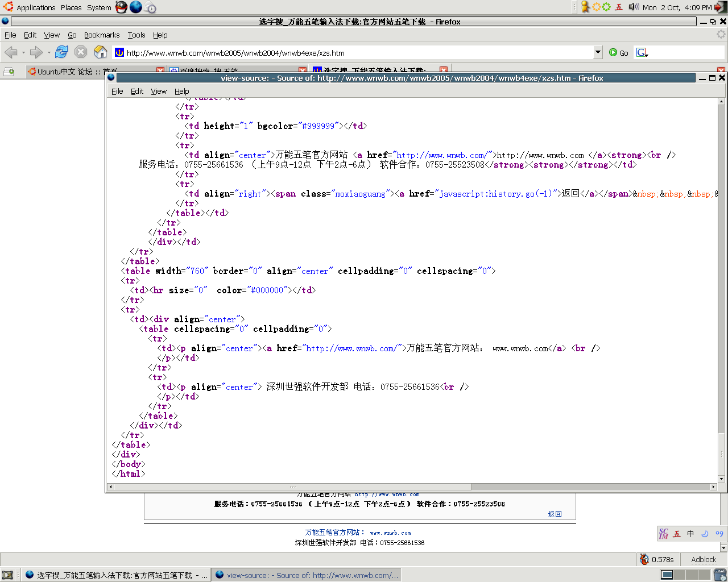Reload the page with the Refresh icon
728x582 pixels.
point(61,52)
